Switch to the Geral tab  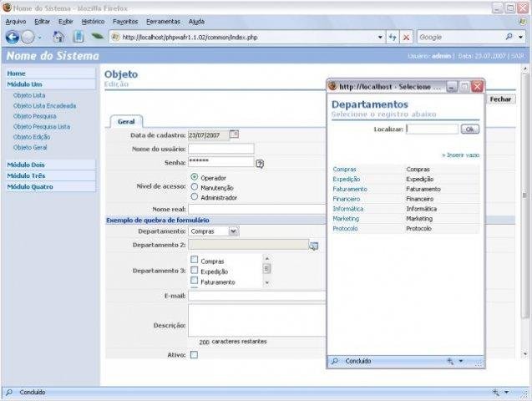click(126, 121)
